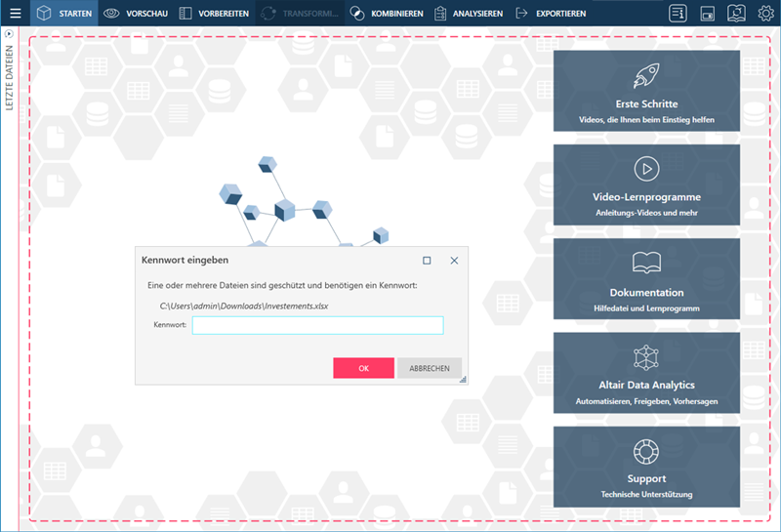The height and width of the screenshot is (532, 781).
Task: Open the Video-Lernprogramme tile
Action: pos(646,184)
